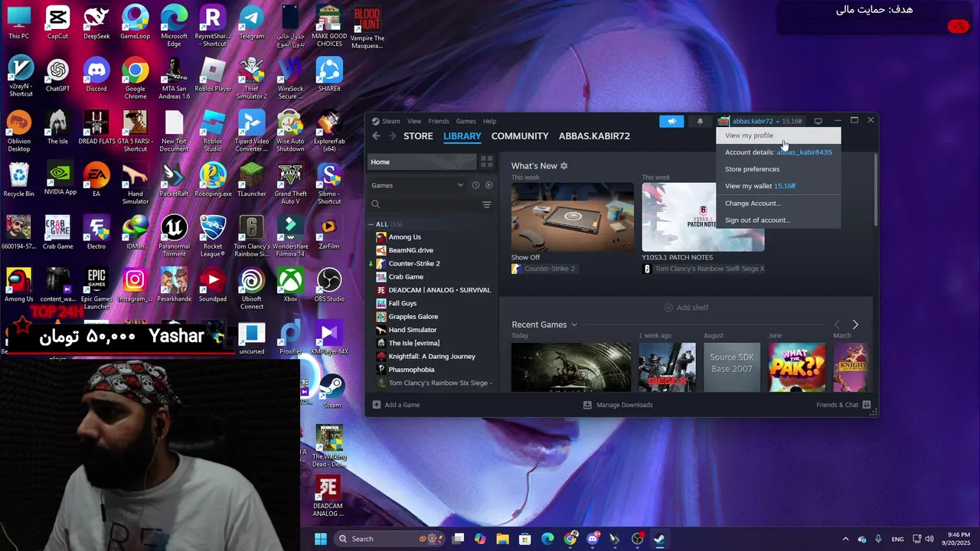Select View my profile menu entry
Screen dimensions: 980x551
click(x=778, y=135)
